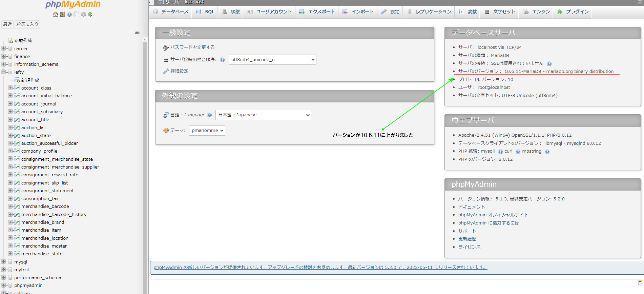
Task: Expand the career database
Action: (3, 48)
